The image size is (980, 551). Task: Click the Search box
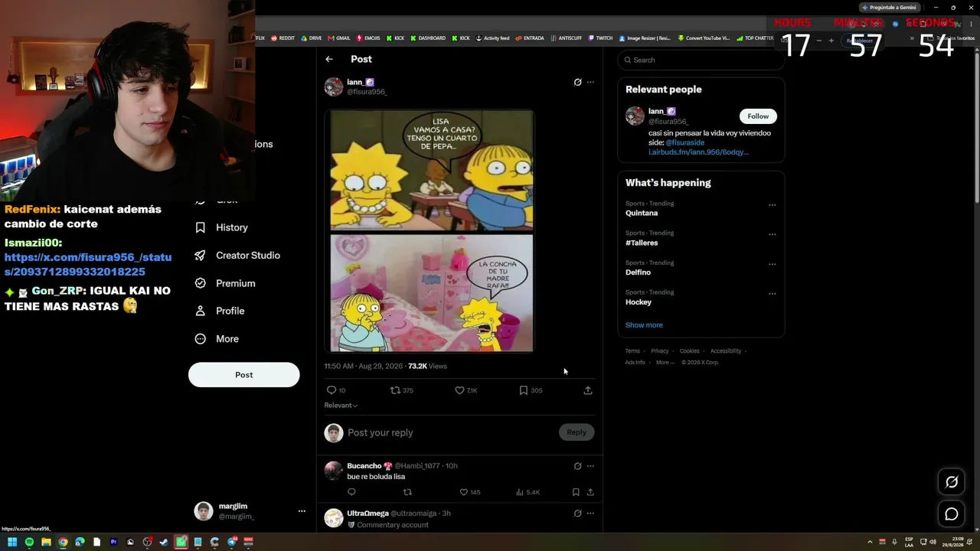coord(701,60)
